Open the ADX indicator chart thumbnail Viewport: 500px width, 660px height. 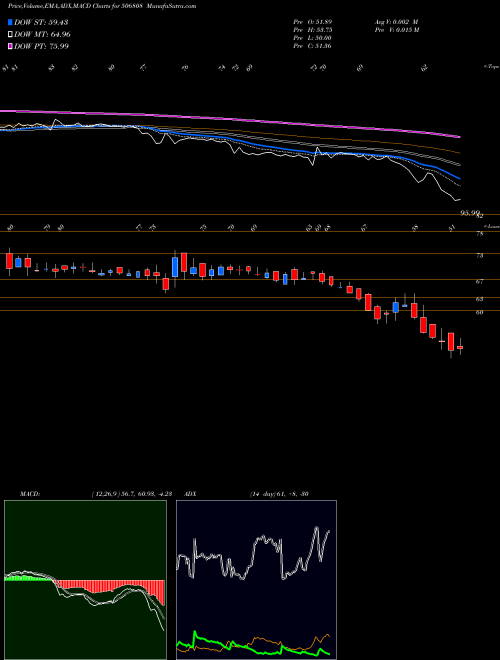(x=256, y=580)
